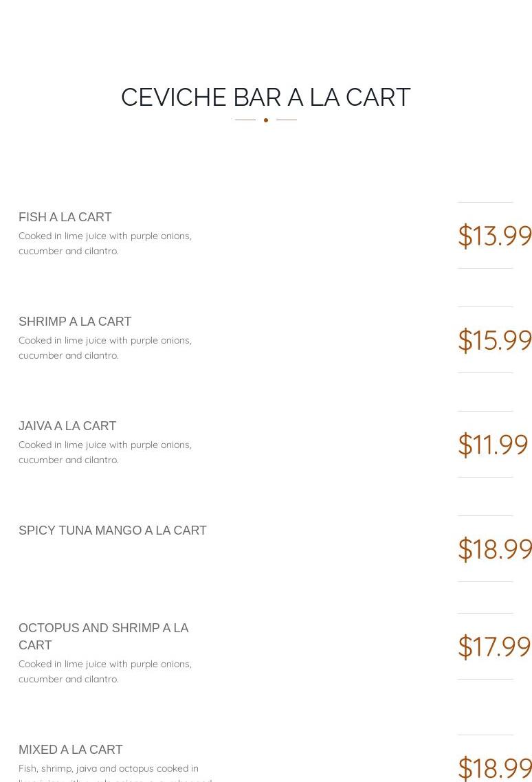Screen dimensions: 532x782
Task: Click the $18.99 Mixed A La Cart price
Action: (494, 767)
